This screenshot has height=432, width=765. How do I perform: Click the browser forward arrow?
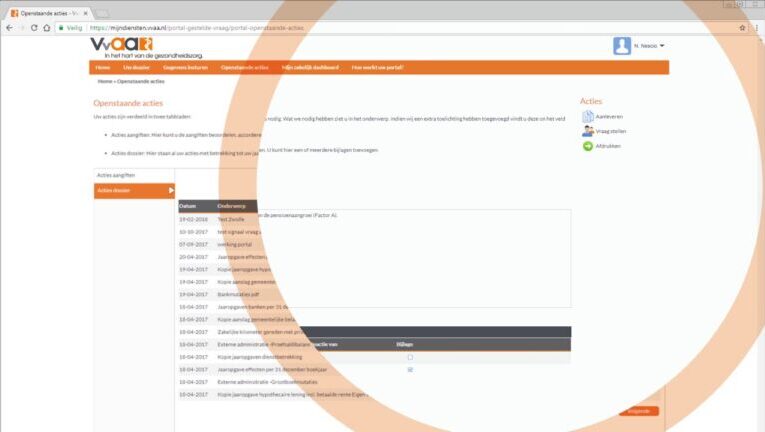tap(22, 28)
